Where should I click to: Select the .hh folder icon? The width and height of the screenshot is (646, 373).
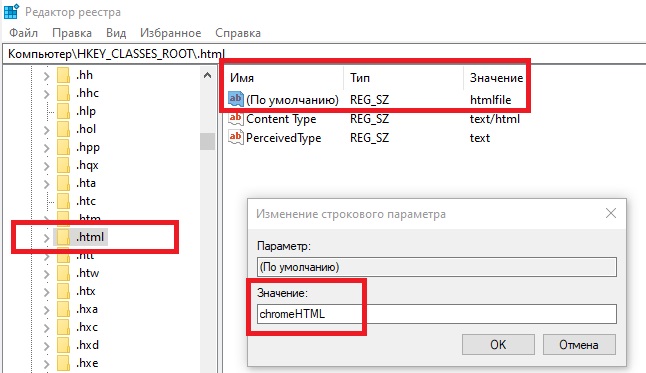pyautogui.click(x=63, y=75)
